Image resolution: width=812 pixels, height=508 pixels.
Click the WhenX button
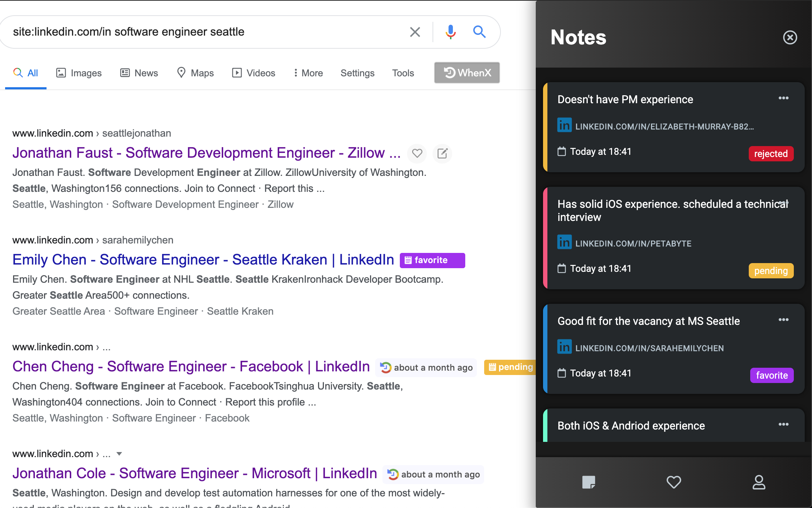coord(467,73)
